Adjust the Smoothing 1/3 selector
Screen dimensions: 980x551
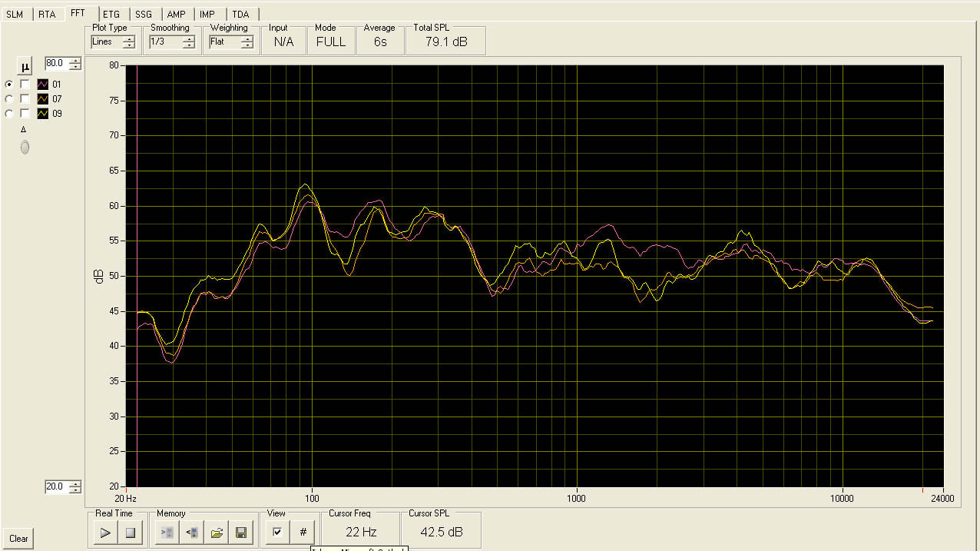coord(188,42)
